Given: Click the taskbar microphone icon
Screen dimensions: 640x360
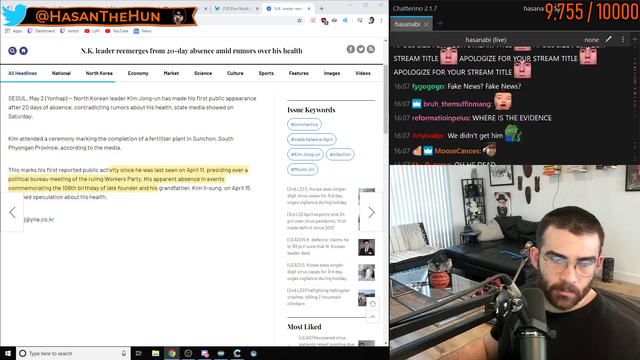Looking at the screenshot, I should (124, 353).
